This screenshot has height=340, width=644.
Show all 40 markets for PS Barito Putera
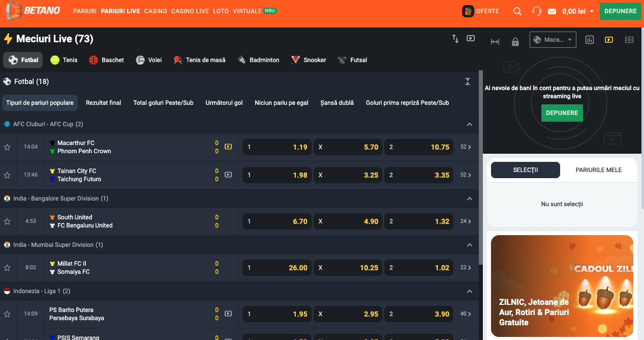point(466,314)
